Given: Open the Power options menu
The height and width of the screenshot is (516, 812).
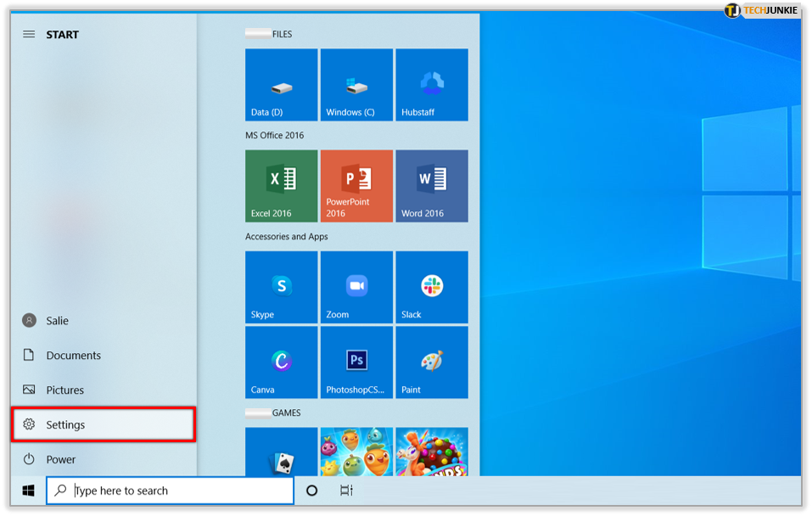Looking at the screenshot, I should coord(104,459).
